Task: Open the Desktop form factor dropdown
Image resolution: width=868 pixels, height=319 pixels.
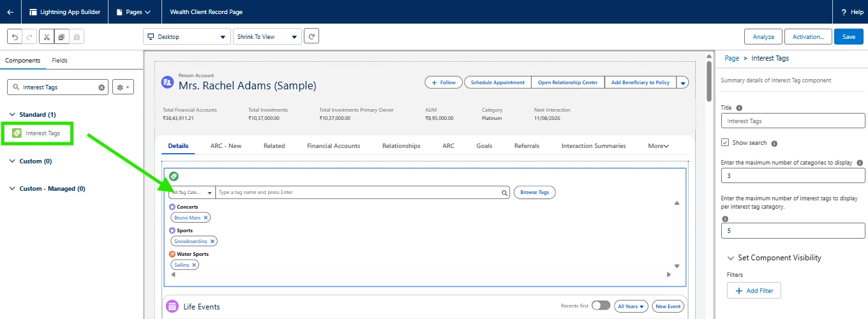Action: (186, 37)
